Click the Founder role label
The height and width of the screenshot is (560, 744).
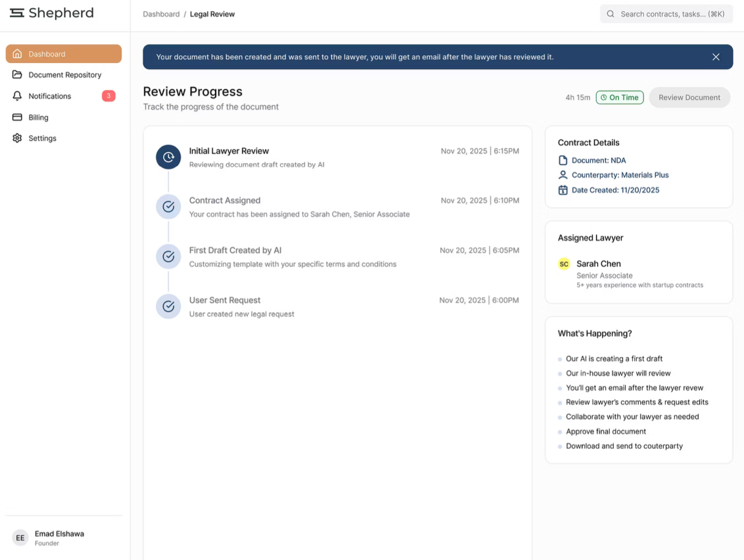(x=47, y=544)
